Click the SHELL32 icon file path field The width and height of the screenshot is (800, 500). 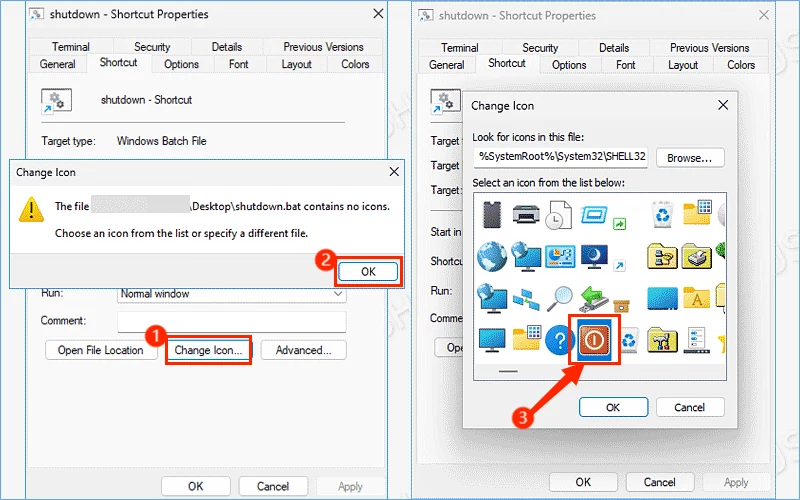560,157
